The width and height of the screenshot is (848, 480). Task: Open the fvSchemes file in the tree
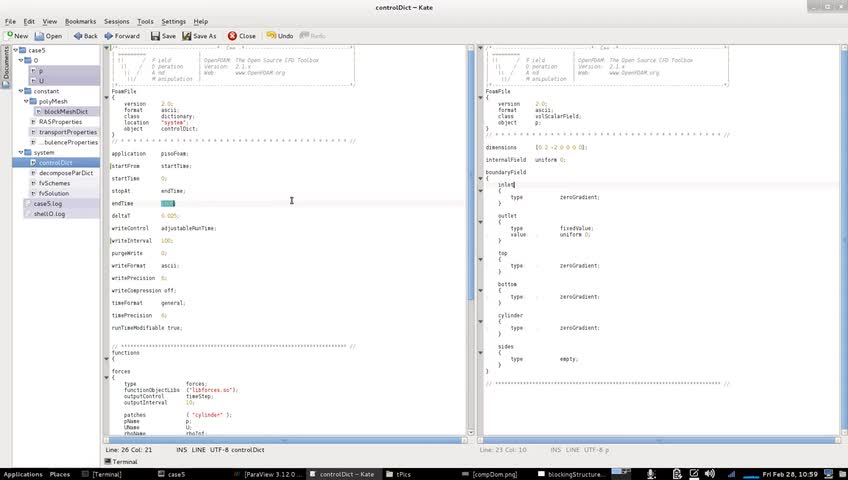[54, 183]
